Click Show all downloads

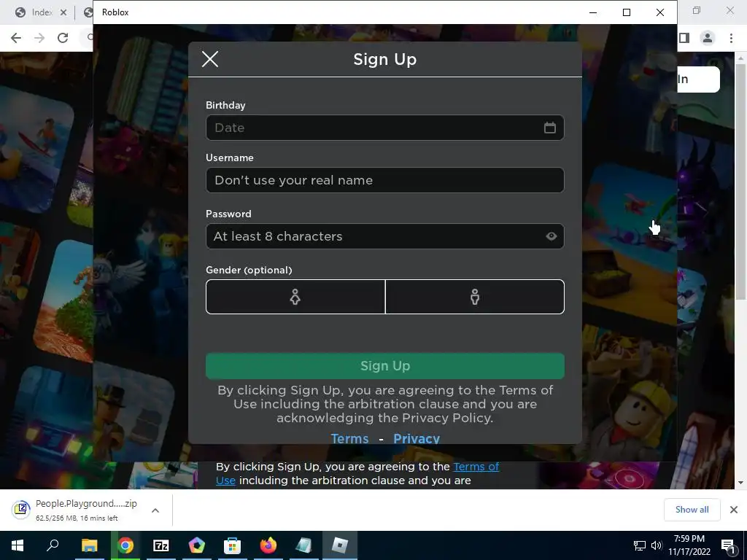pyautogui.click(x=692, y=510)
